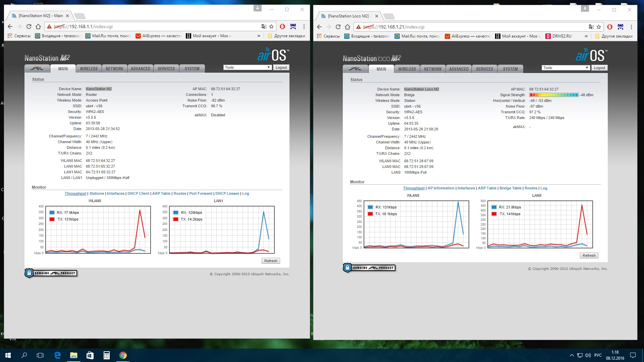Click the signal strength bar
The height and width of the screenshot is (362, 644).
(554, 95)
